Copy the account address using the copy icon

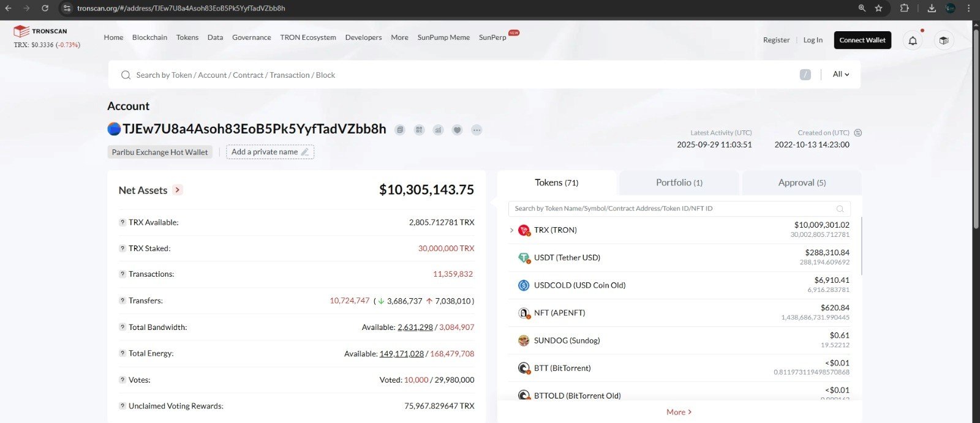[x=400, y=130]
